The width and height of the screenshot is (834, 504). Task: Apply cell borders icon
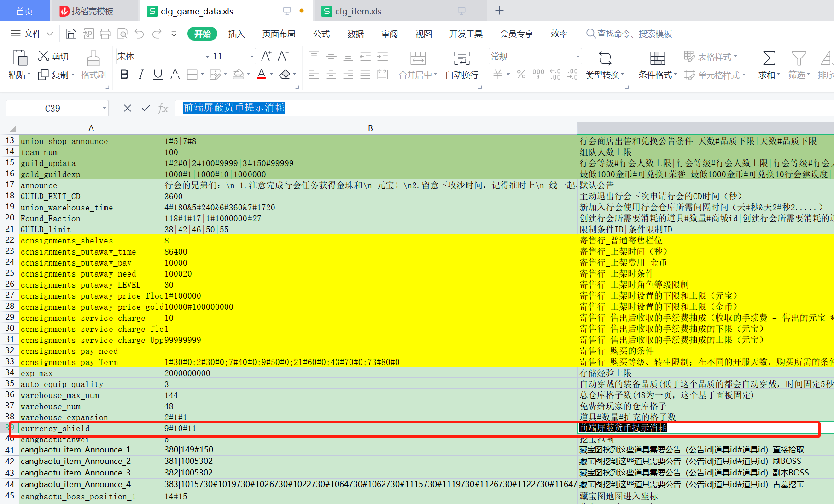pos(192,74)
